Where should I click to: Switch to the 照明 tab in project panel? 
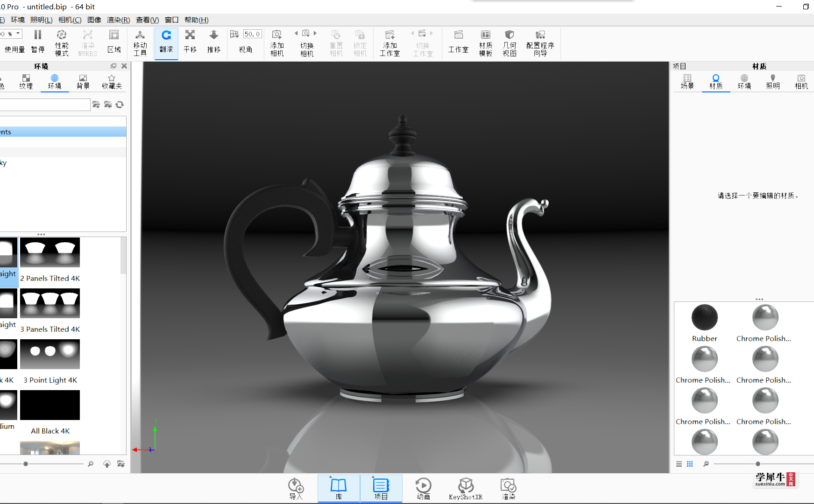(x=773, y=82)
